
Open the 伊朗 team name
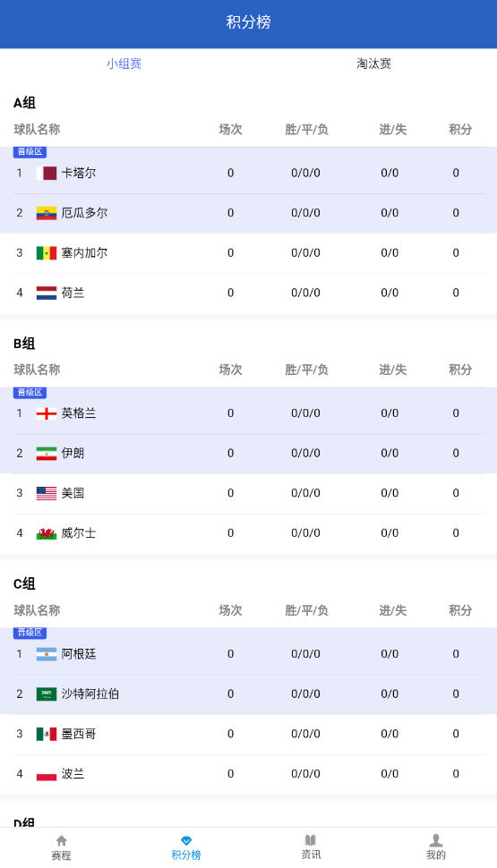(73, 453)
